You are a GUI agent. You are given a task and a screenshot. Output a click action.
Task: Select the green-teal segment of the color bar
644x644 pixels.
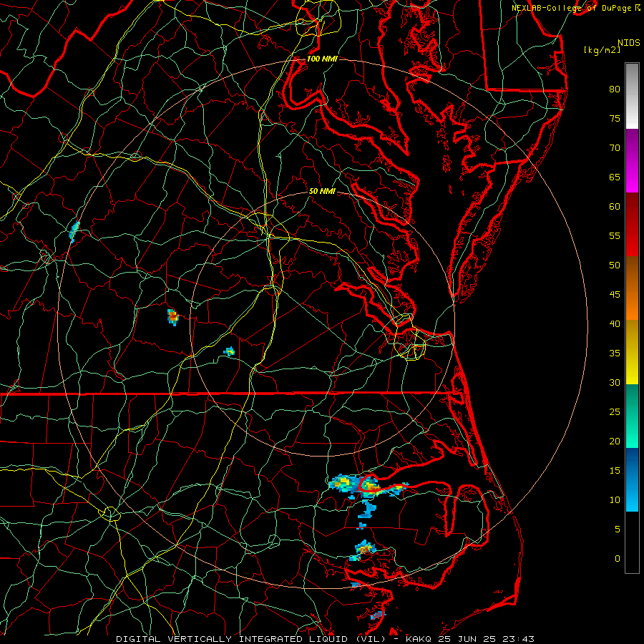point(632,416)
